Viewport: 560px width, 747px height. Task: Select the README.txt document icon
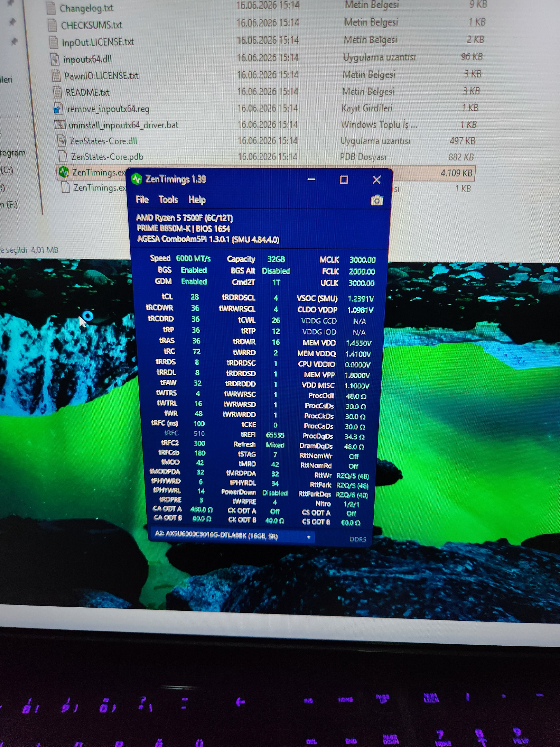(57, 92)
